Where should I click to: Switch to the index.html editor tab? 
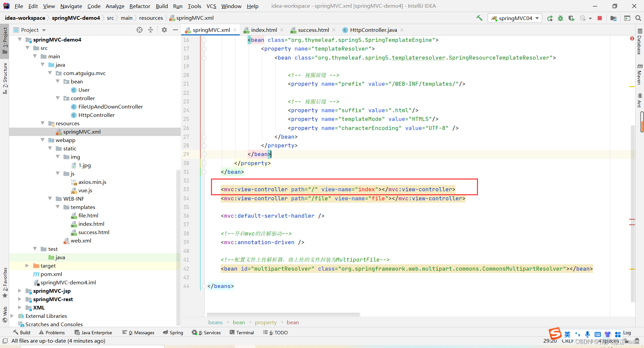[x=263, y=30]
